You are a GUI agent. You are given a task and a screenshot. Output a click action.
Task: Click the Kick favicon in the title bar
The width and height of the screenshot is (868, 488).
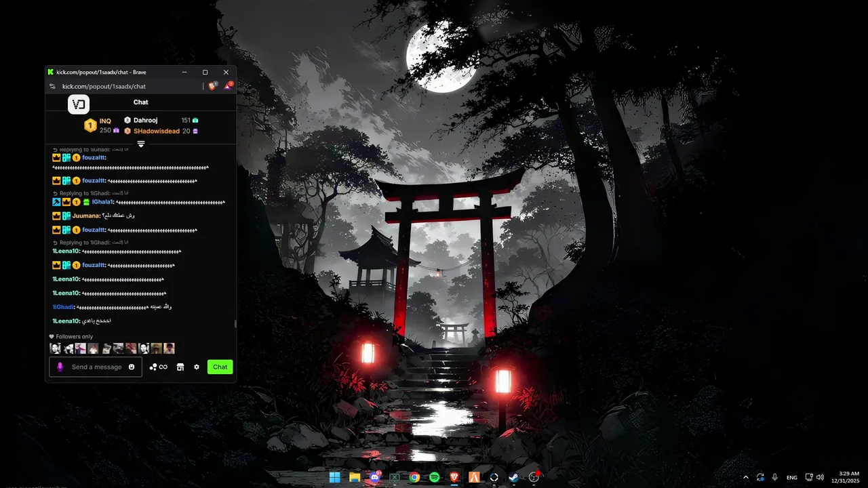click(x=51, y=72)
